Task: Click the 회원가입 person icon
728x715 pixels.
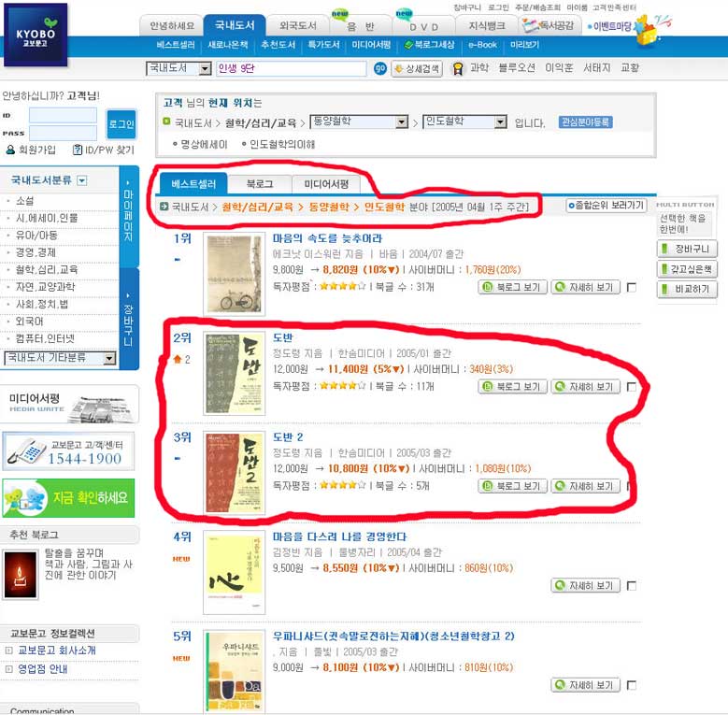Action: pyautogui.click(x=10, y=150)
